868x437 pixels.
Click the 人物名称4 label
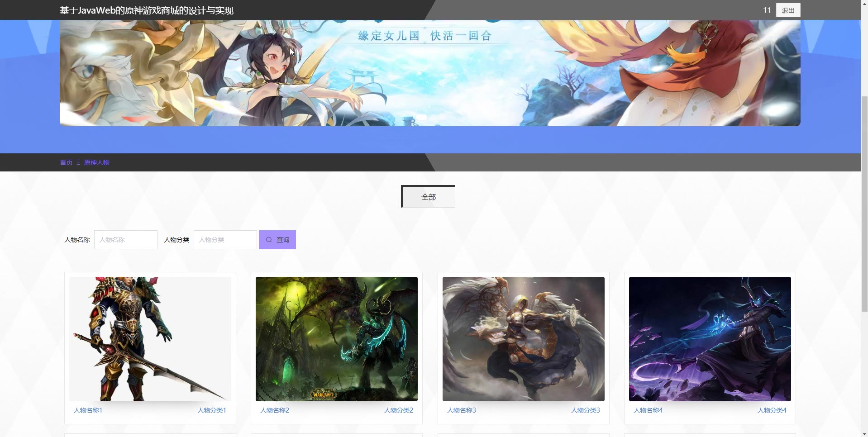click(648, 410)
